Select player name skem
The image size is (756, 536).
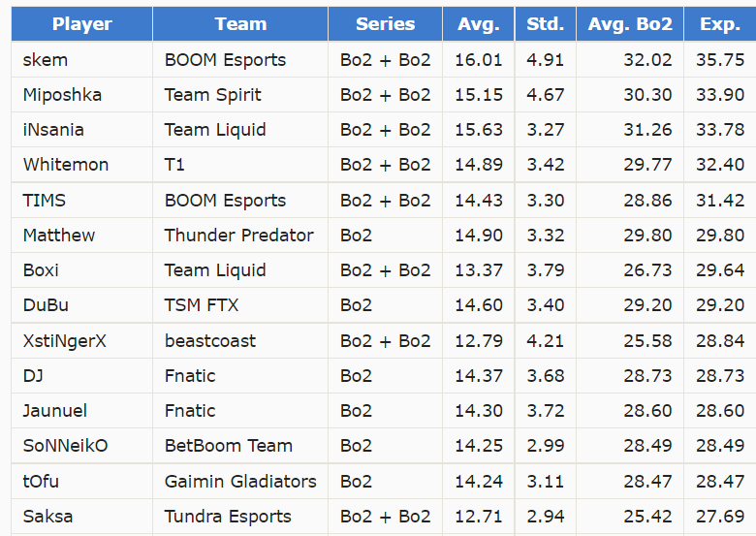(46, 60)
